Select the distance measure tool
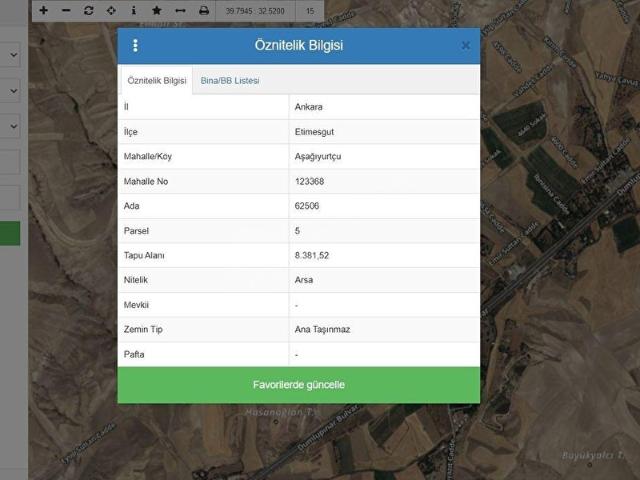Image resolution: width=640 pixels, height=480 pixels. (180, 11)
